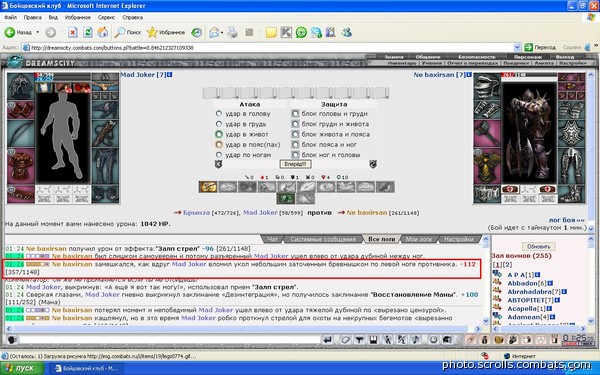Image resolution: width=600 pixels, height=375 pixels.
Task: Click the send message arrow icon
Action: tap(327, 339)
